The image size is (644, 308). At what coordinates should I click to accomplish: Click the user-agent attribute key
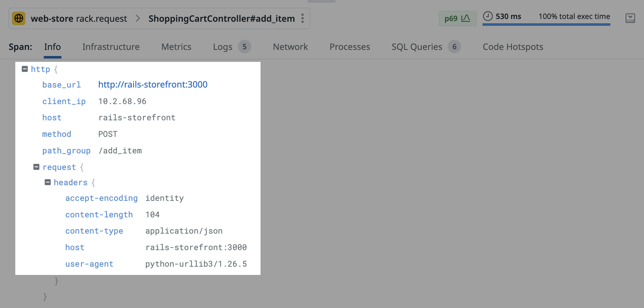pos(89,264)
